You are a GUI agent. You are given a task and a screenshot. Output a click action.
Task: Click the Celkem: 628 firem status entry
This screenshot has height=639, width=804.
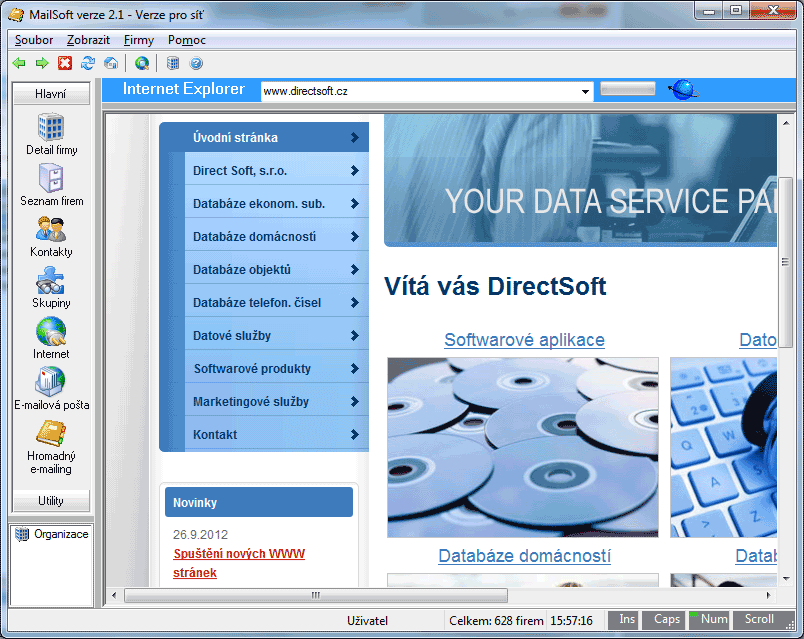[496, 621]
